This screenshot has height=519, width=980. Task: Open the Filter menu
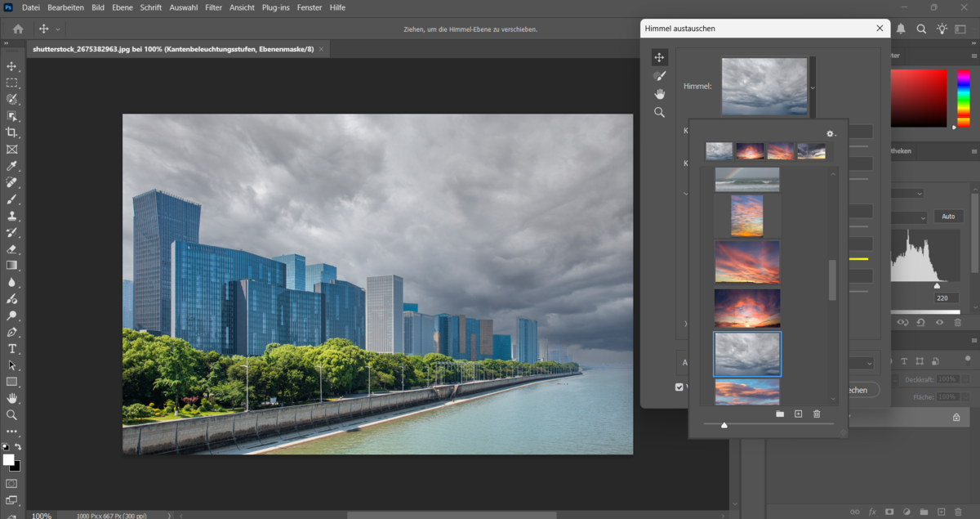213,7
